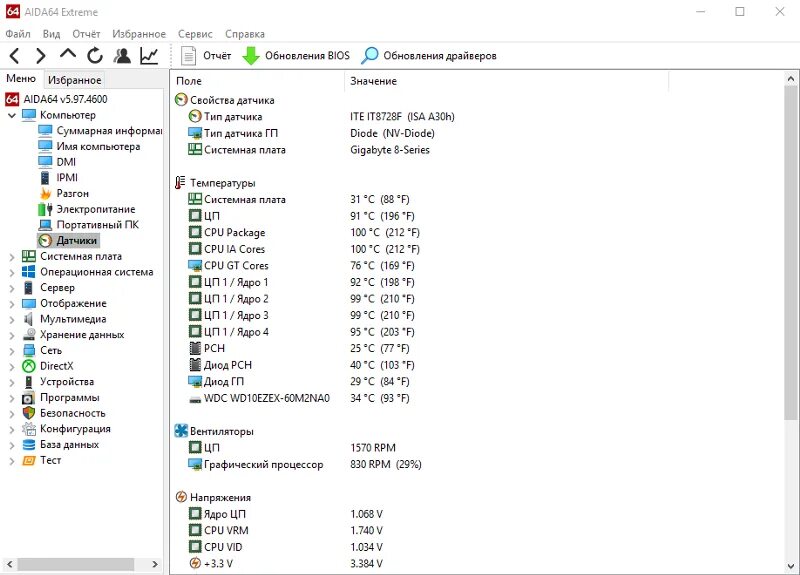Viewport: 800px width, 575px height.
Task: Open the Сервис menu
Action: pyautogui.click(x=195, y=34)
